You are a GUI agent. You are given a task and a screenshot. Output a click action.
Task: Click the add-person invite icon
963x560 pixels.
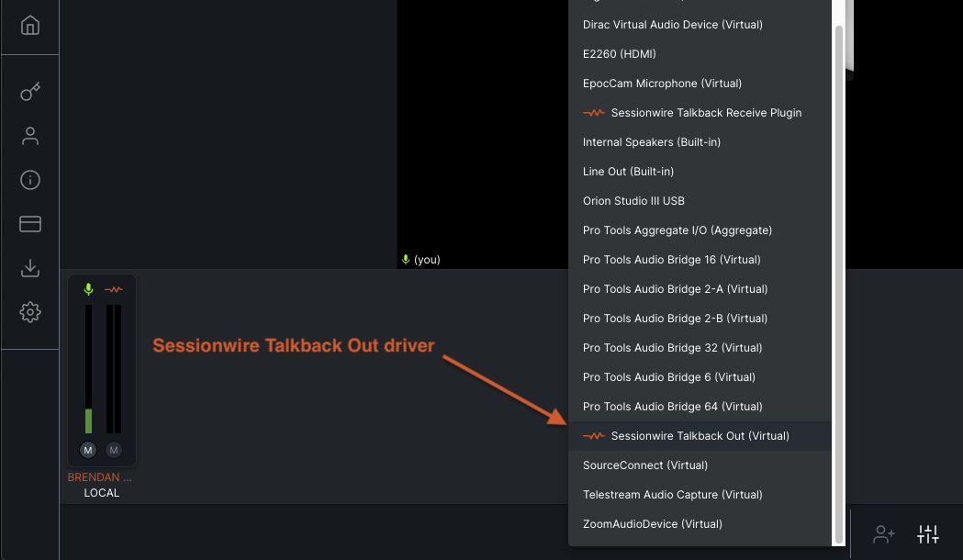point(883,533)
